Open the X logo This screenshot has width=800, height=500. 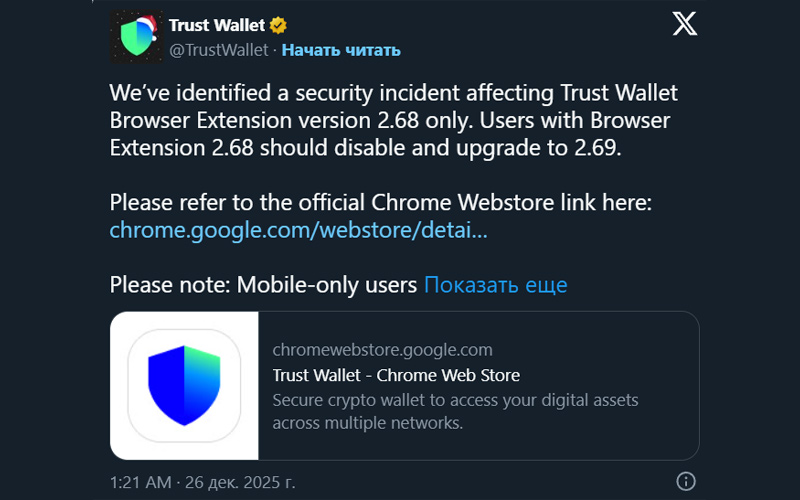(685, 24)
